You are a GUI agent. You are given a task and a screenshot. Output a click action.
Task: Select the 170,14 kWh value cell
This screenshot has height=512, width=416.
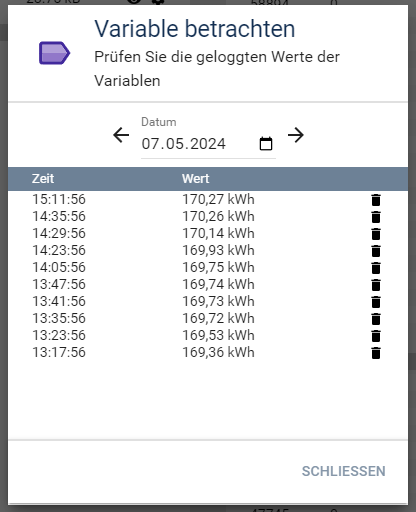tap(218, 233)
